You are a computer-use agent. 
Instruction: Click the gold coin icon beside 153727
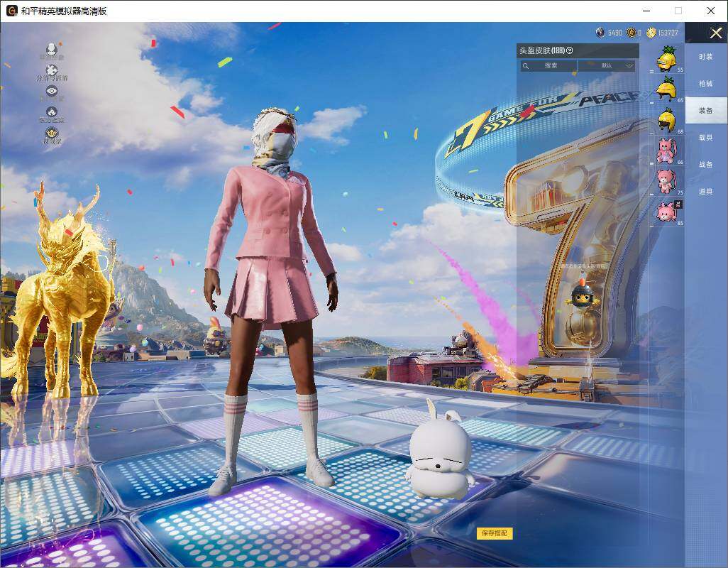point(651,32)
